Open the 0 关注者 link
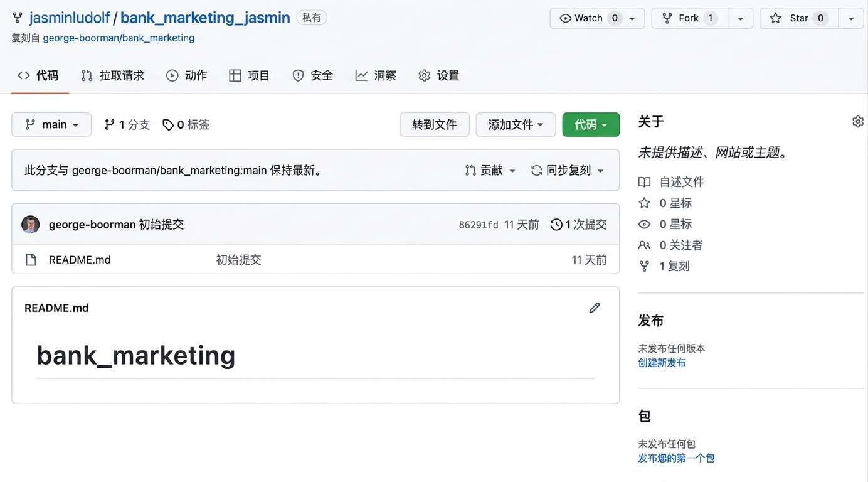868x482 pixels. (670, 245)
